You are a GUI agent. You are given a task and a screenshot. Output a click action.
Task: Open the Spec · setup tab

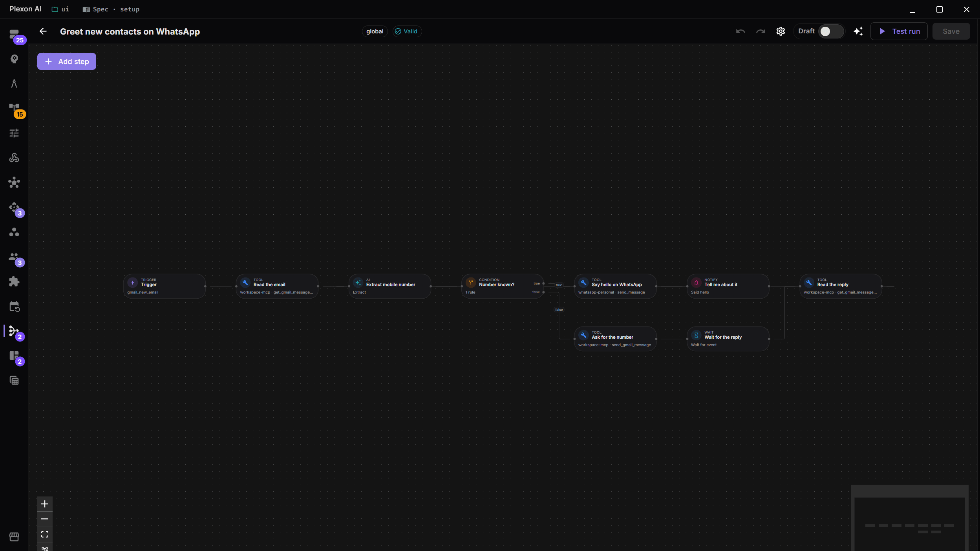111,9
